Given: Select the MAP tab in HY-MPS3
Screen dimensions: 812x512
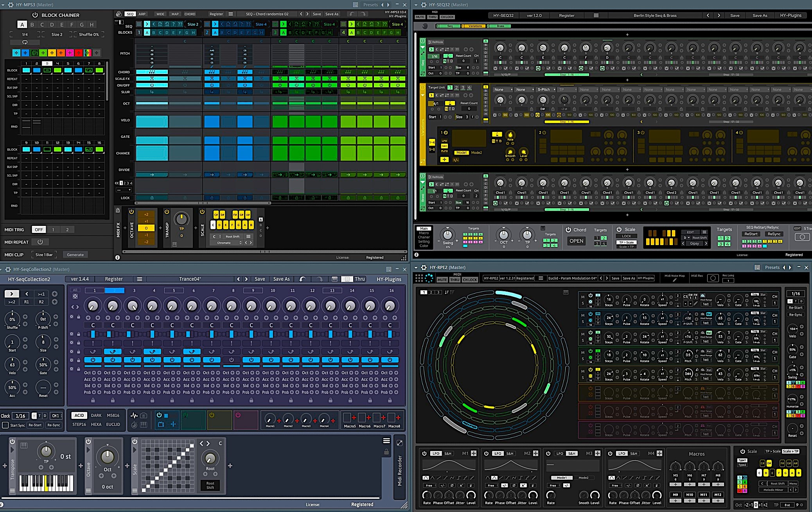Looking at the screenshot, I should point(175,14).
